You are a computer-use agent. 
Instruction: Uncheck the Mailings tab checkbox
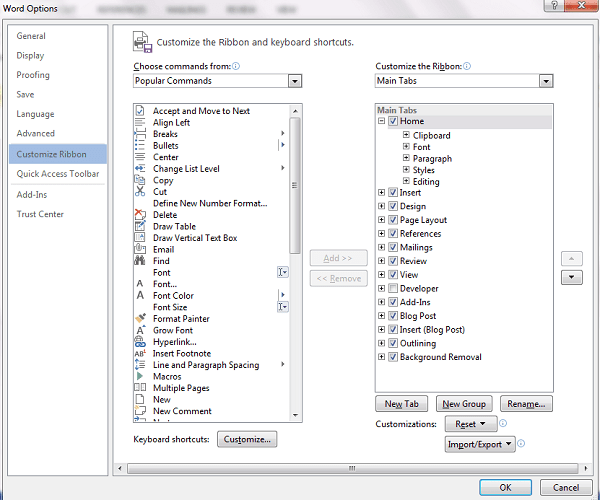[x=393, y=247]
